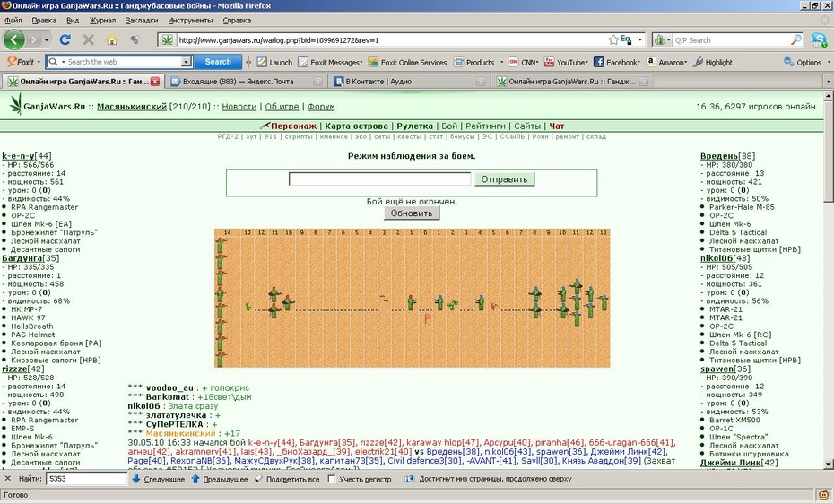The image size is (834, 504).
Task: Click the Next (Следующее) find arrow
Action: point(136,479)
